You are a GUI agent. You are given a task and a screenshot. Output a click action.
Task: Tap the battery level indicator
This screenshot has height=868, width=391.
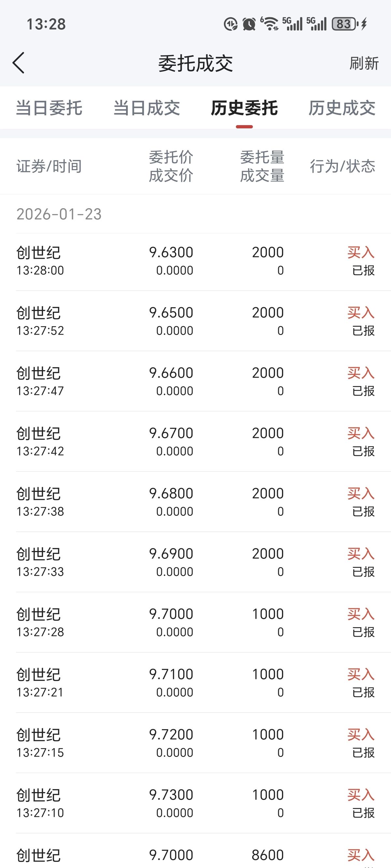pyautogui.click(x=344, y=24)
